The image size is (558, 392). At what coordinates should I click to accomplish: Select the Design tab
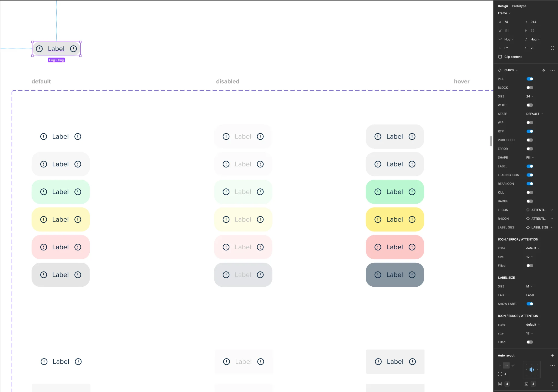click(x=503, y=6)
